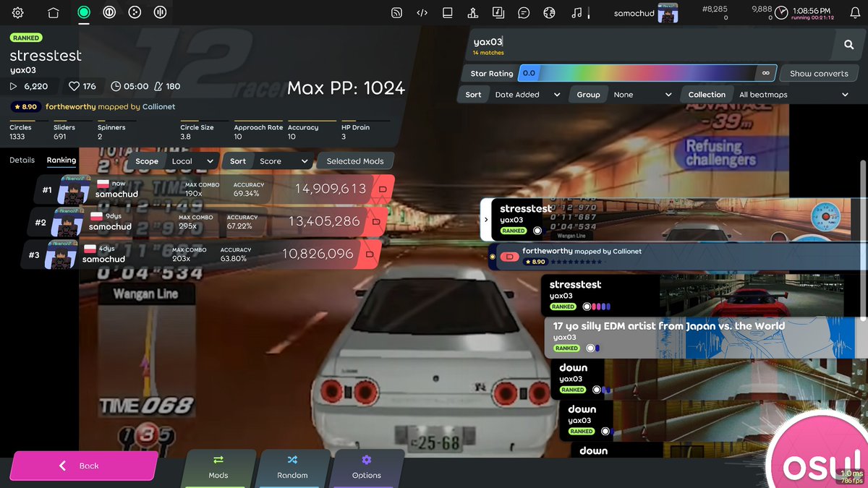
Task: Click the length clock icon 05:00
Action: (x=116, y=86)
